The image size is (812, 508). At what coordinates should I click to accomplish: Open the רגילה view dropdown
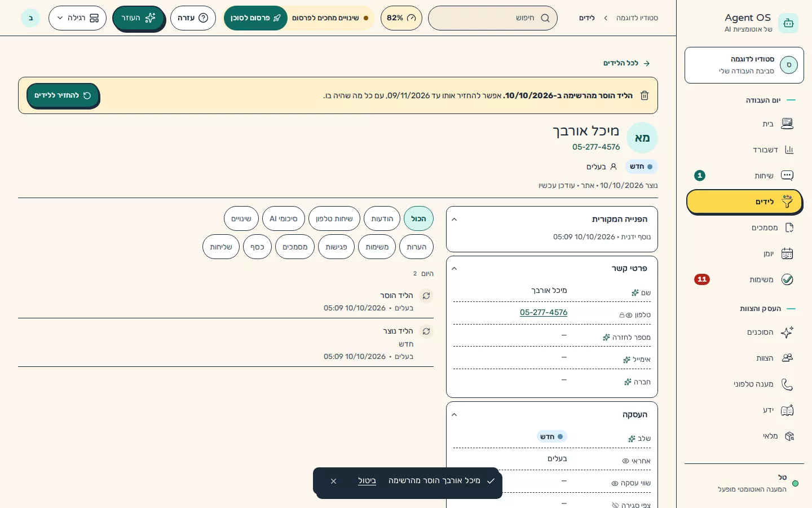click(x=78, y=18)
